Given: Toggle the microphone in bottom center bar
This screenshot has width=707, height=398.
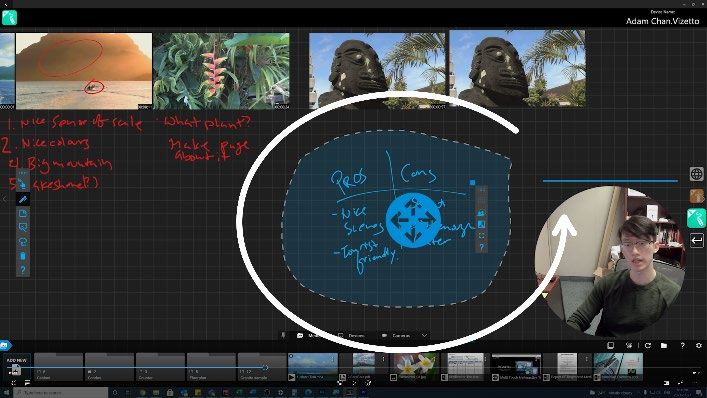Looking at the screenshot, I should point(283,335).
